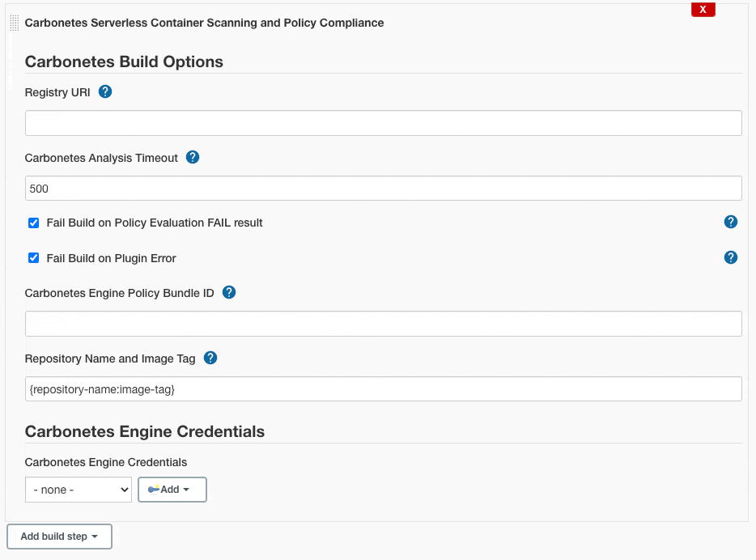This screenshot has width=756, height=560.
Task: Click the Carbonetes Engine Credentials section heading
Action: tap(145, 431)
